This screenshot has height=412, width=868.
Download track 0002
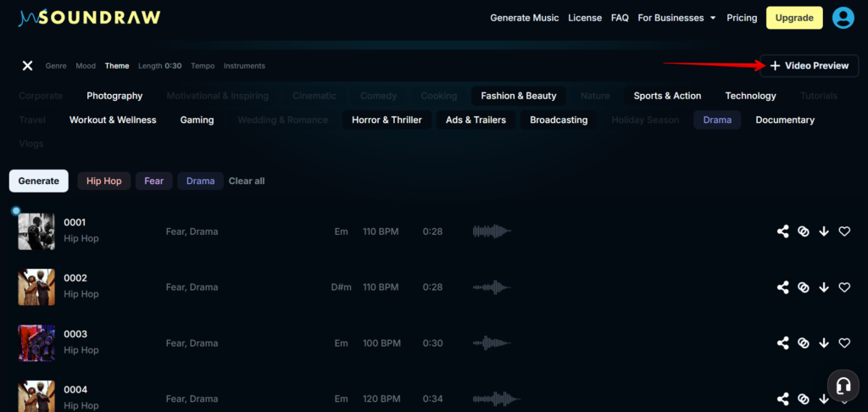pyautogui.click(x=824, y=287)
